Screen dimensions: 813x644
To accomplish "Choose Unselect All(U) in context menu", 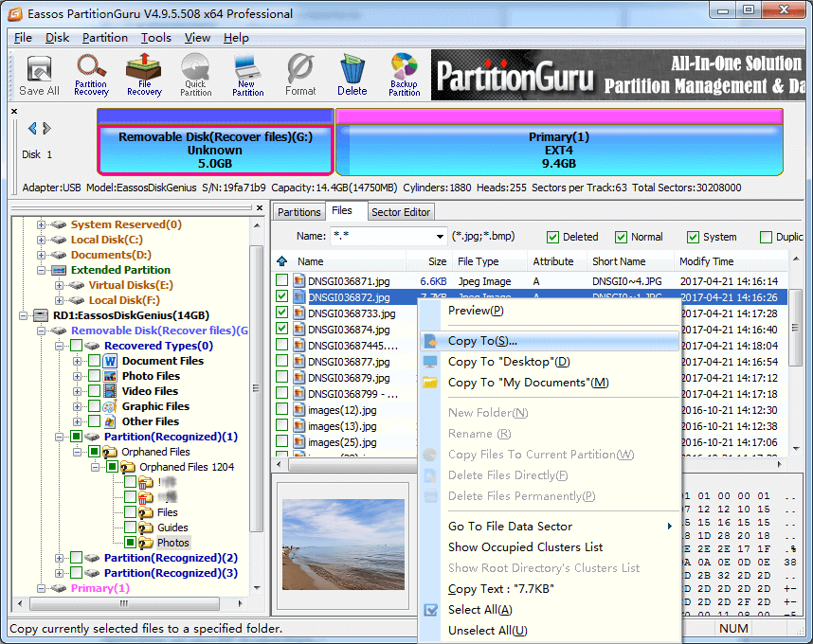I will (x=550, y=631).
